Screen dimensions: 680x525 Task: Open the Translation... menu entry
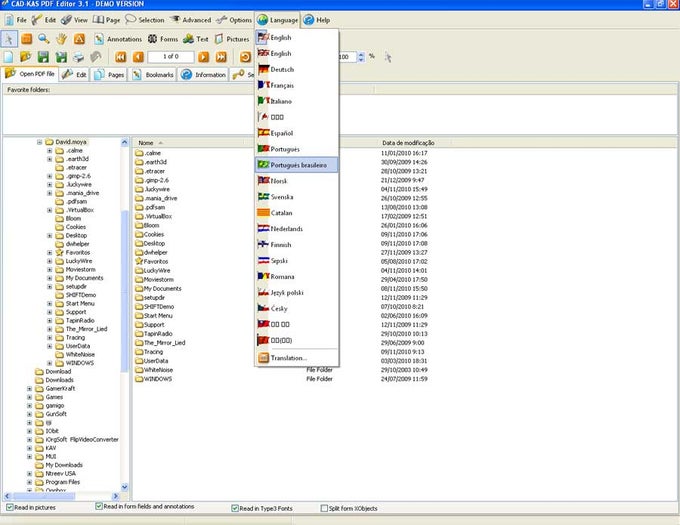pos(297,358)
